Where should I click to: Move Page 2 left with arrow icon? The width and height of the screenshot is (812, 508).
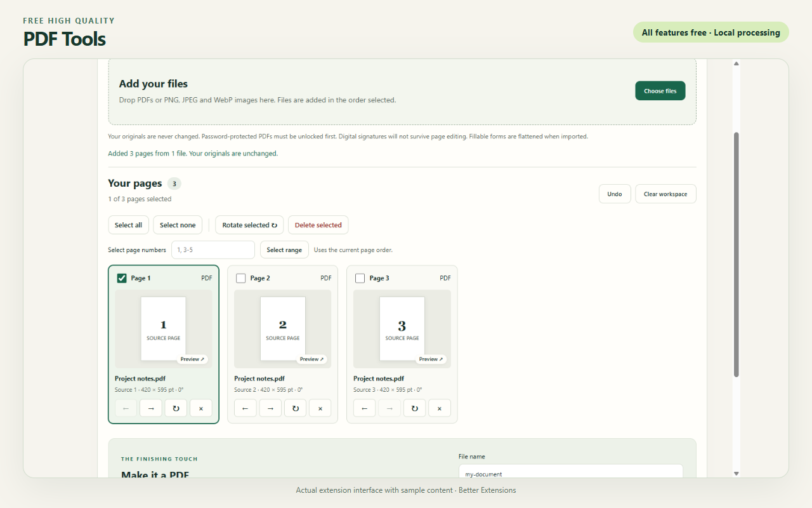pyautogui.click(x=245, y=408)
